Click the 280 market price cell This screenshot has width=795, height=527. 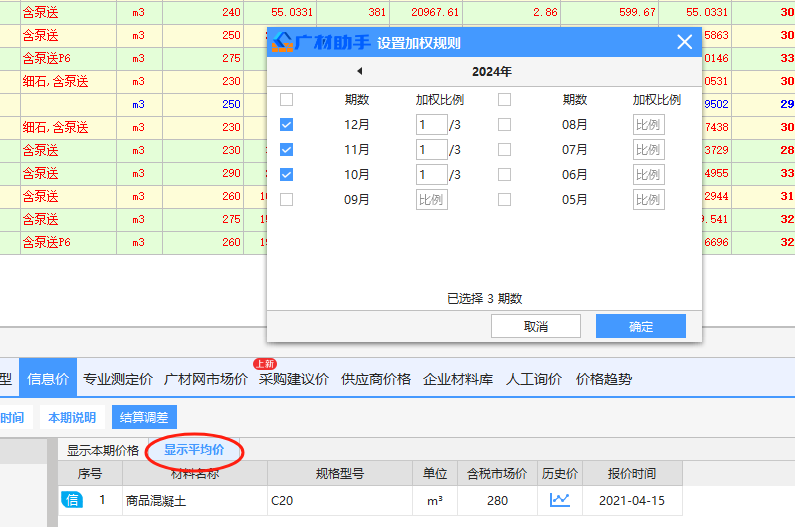(x=497, y=501)
